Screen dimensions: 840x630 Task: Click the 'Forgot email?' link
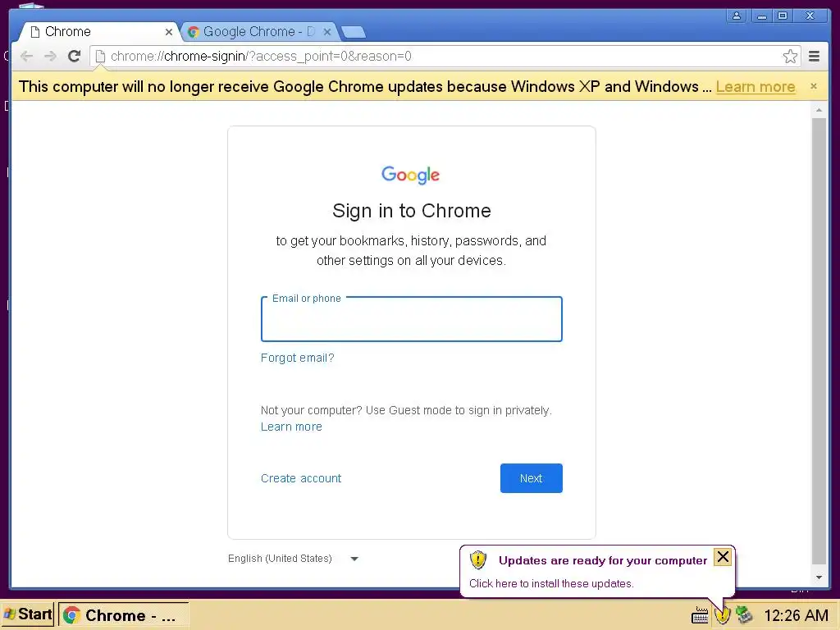tap(297, 358)
